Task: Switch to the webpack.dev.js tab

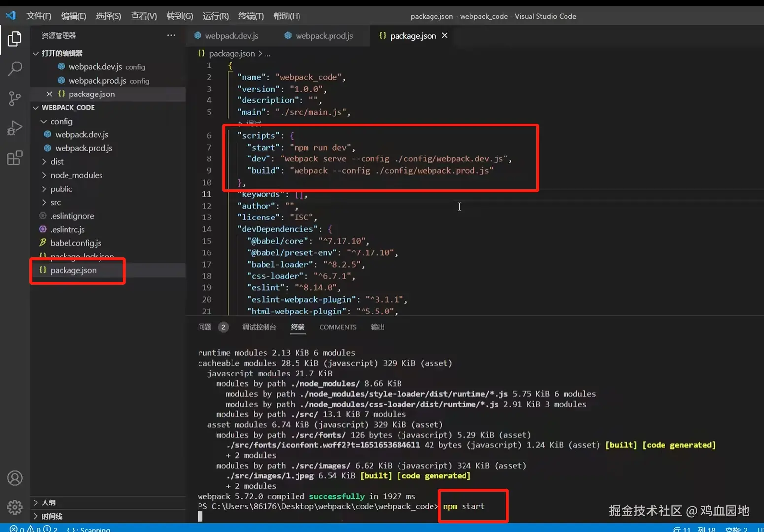Action: (226, 36)
